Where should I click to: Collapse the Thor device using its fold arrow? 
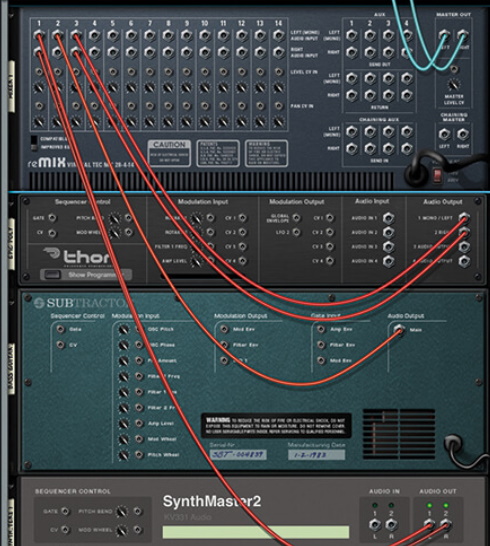click(x=11, y=200)
